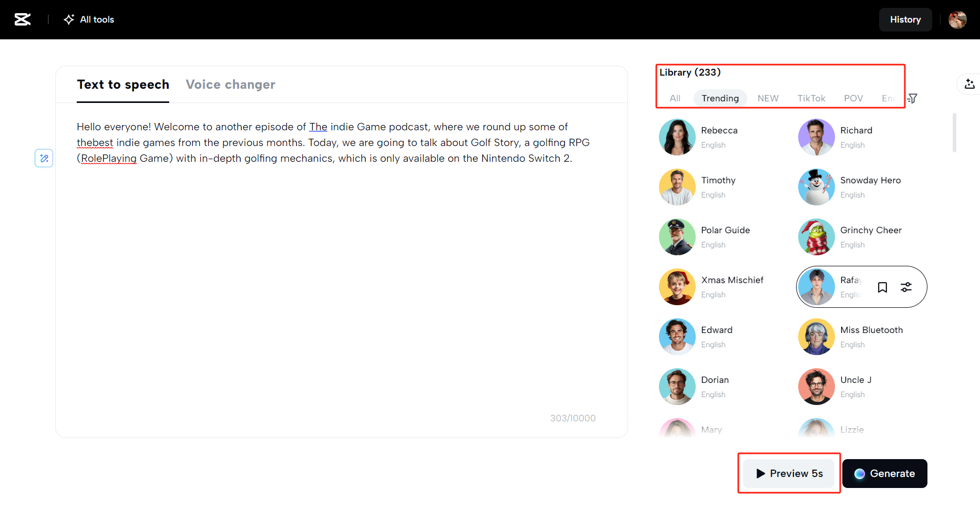Choose the Snowday Hero voice avatar
Image resolution: width=980 pixels, height=509 pixels.
(817, 187)
